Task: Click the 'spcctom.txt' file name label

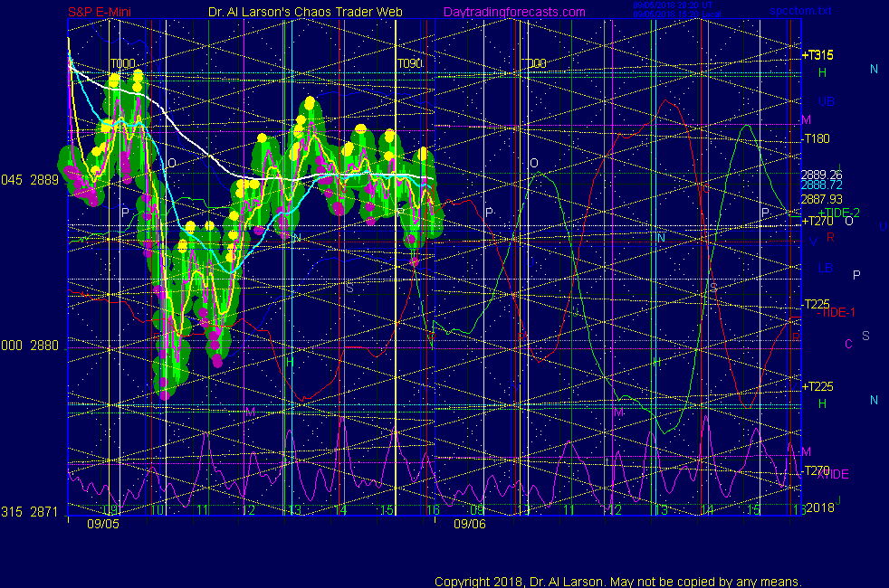Action: click(x=800, y=11)
